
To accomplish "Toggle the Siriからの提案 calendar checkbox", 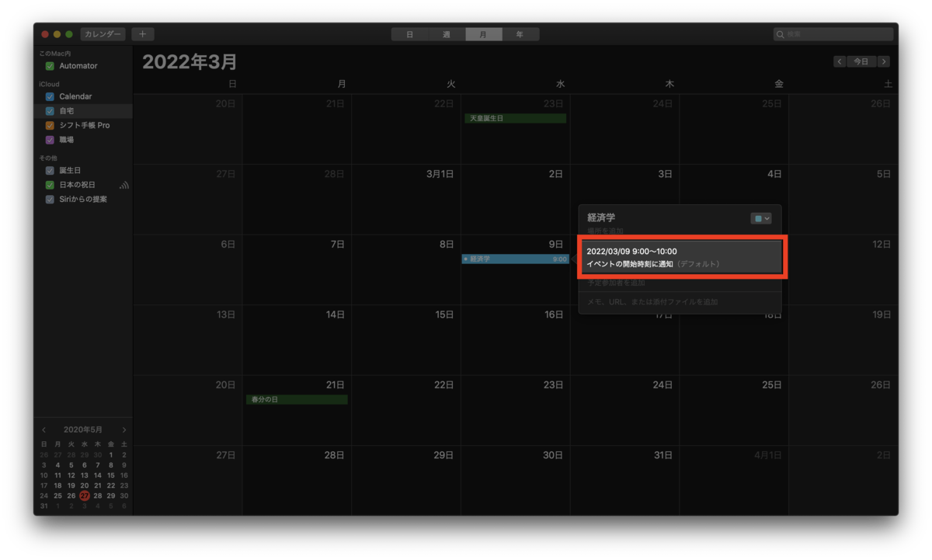I will coord(50,200).
